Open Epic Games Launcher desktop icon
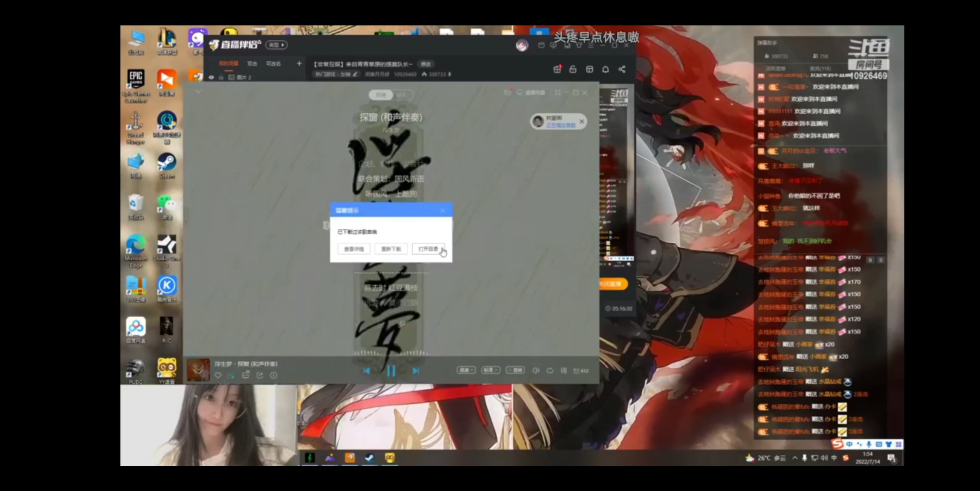Image resolution: width=980 pixels, height=491 pixels. click(x=136, y=86)
